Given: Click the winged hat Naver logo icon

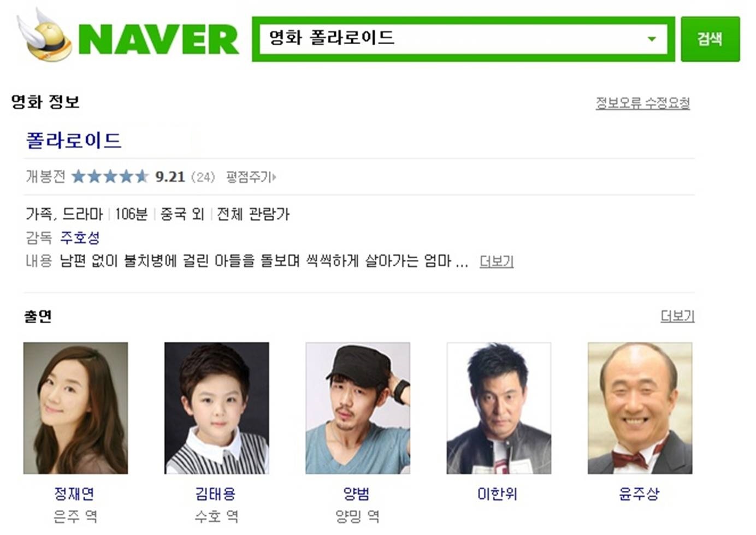Looking at the screenshot, I should click(45, 37).
